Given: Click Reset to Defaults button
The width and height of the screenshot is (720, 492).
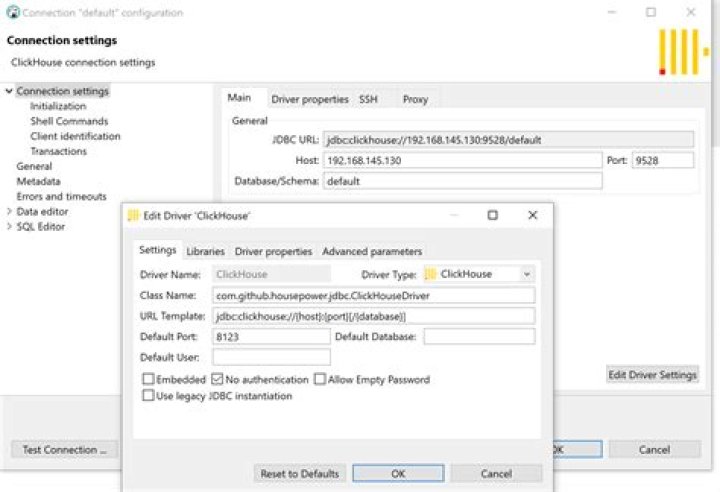Looking at the screenshot, I should (x=300, y=473).
